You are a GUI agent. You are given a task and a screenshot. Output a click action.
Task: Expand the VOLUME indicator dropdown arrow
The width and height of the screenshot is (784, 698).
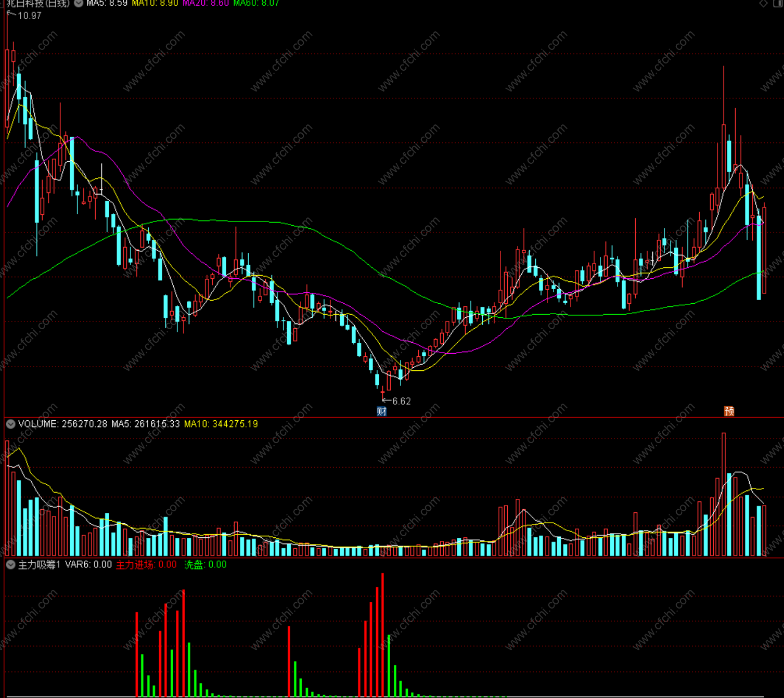point(10,424)
